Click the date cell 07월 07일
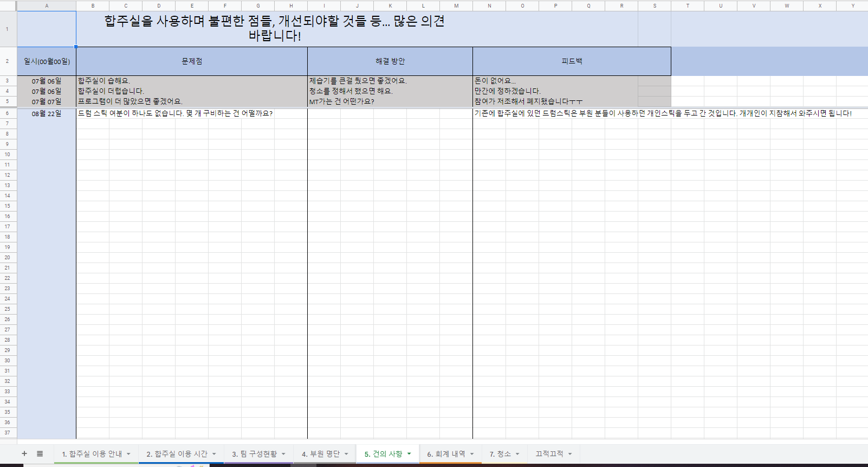 (x=47, y=101)
